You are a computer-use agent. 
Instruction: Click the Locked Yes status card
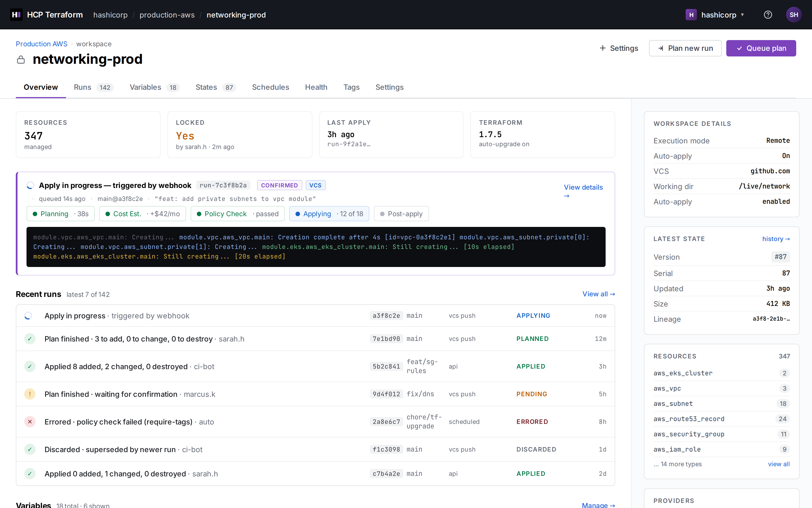tap(240, 134)
